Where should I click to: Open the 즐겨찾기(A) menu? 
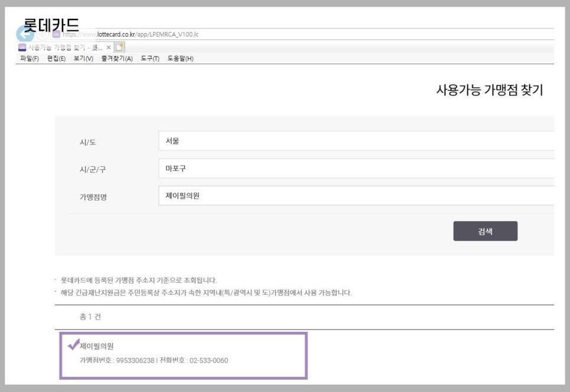tap(117, 58)
